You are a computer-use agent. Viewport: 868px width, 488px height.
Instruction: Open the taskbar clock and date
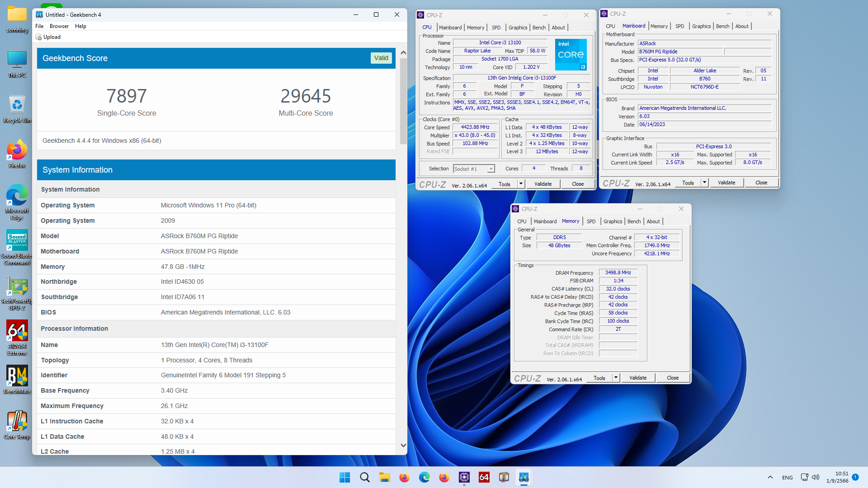pyautogui.click(x=837, y=477)
